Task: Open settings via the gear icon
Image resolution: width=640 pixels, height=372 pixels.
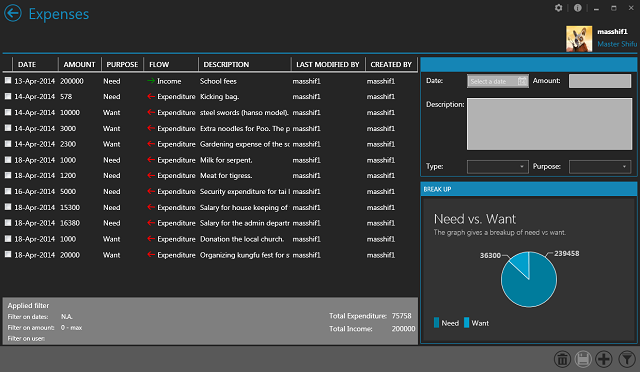Action: (x=558, y=8)
